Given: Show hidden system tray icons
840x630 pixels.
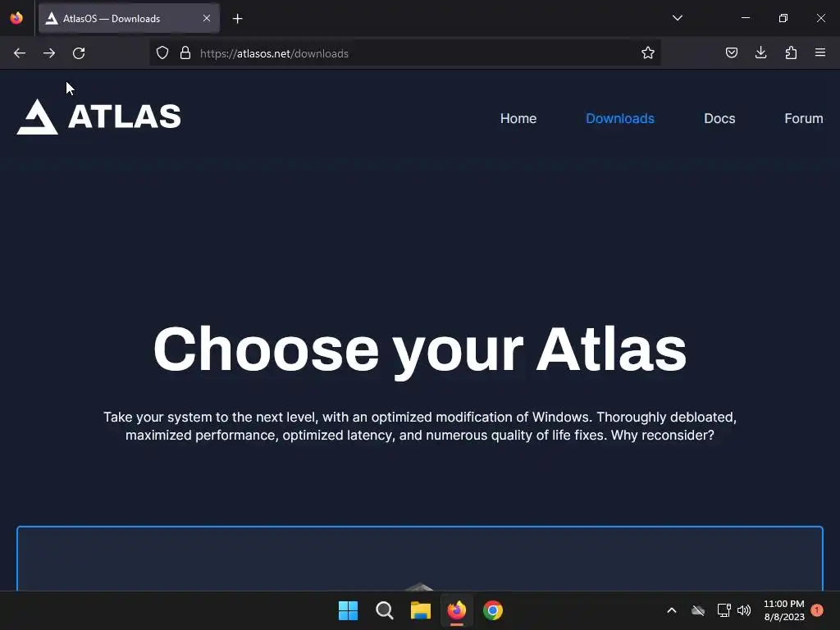Looking at the screenshot, I should click(671, 610).
